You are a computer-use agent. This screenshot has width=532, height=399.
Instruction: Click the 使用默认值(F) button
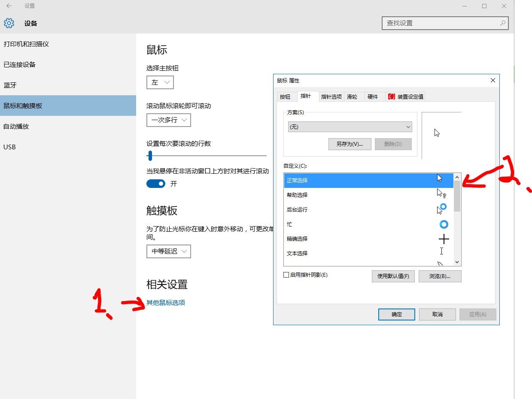point(393,276)
